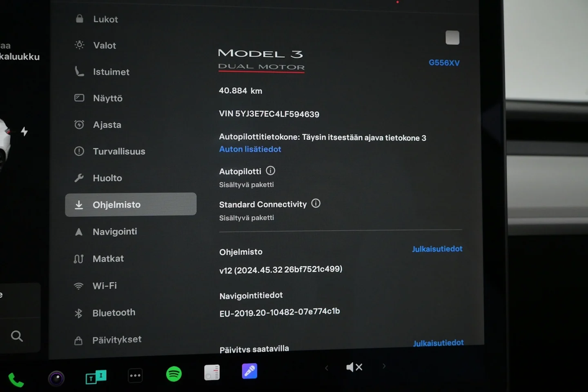
Task: Tap the VIN 5YJ3E7EC4LF594639 text
Action: 269,114
